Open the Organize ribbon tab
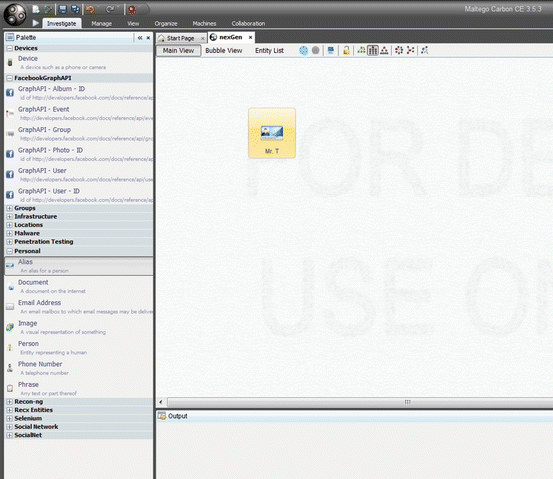Screen dimensions: 553x479 click(166, 24)
